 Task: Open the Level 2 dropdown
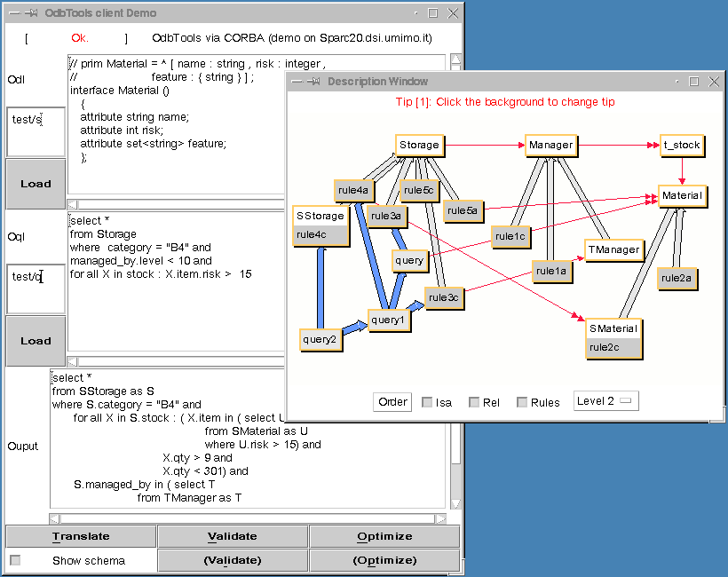coord(605,401)
